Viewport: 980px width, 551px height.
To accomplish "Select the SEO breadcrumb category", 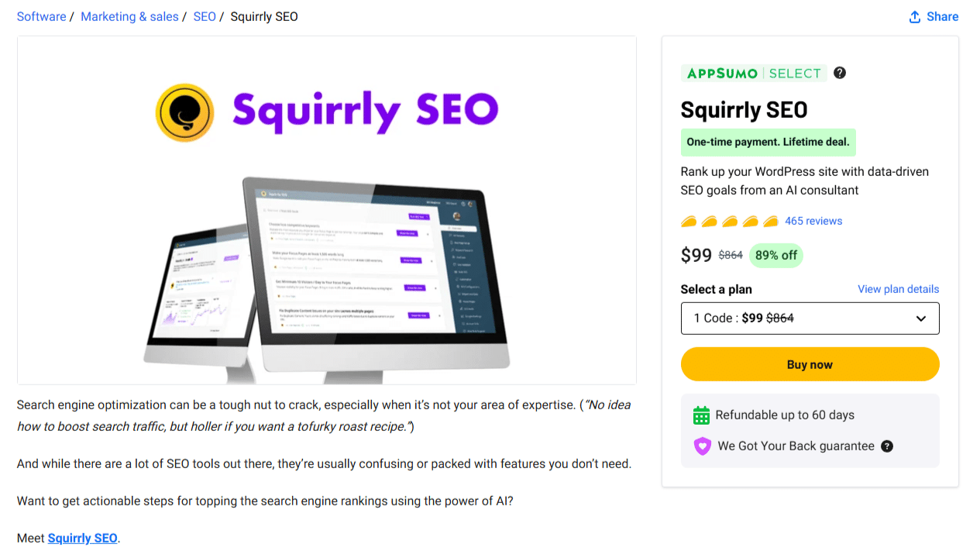I will pos(205,16).
